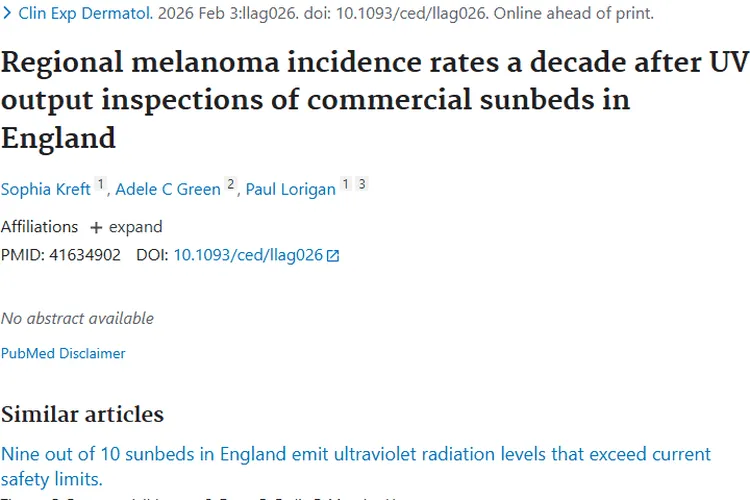Click the external link icon after DOI
Image resolution: width=750 pixels, height=500 pixels.
pyautogui.click(x=333, y=256)
